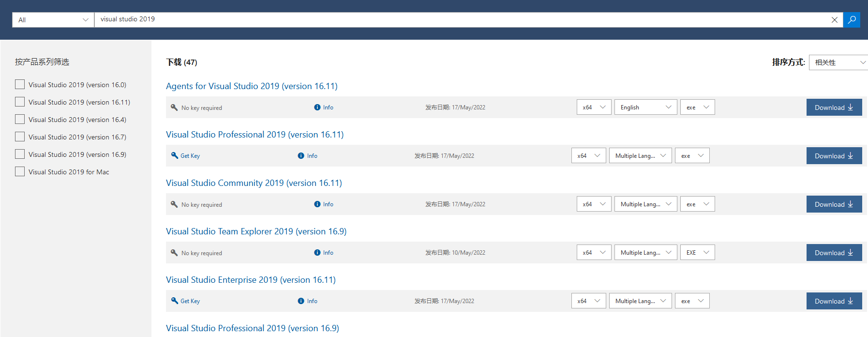This screenshot has width=868, height=337.
Task: Click the Get Key icon for Visual Studio Professional 16.11
Action: (175, 155)
